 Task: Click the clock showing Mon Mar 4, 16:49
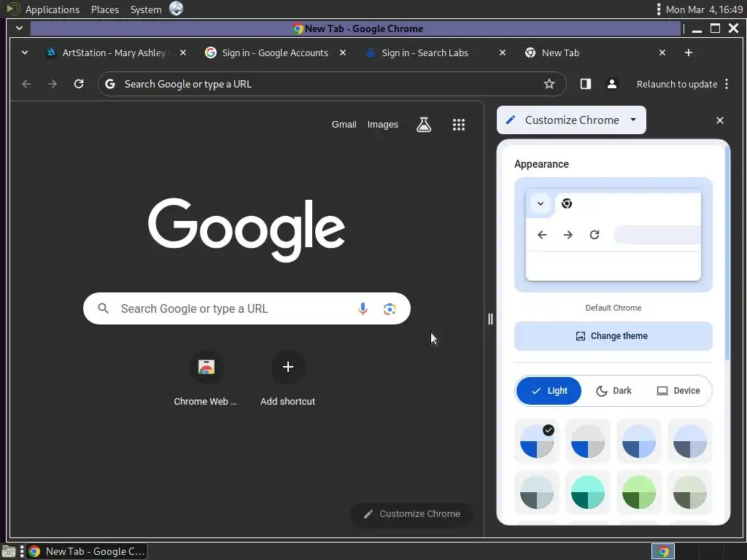pyautogui.click(x=704, y=9)
